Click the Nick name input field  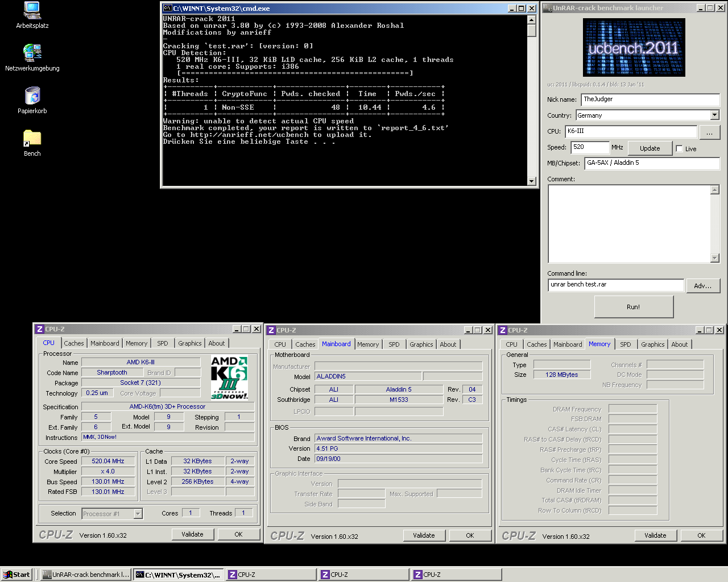[651, 99]
